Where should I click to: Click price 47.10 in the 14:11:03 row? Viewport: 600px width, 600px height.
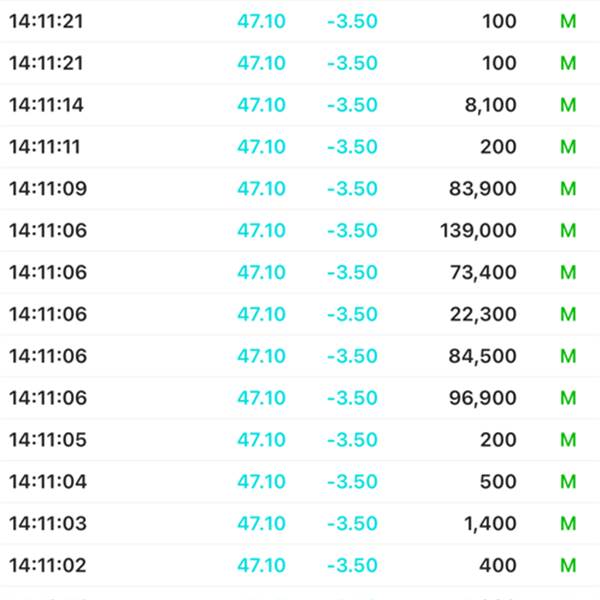261,525
